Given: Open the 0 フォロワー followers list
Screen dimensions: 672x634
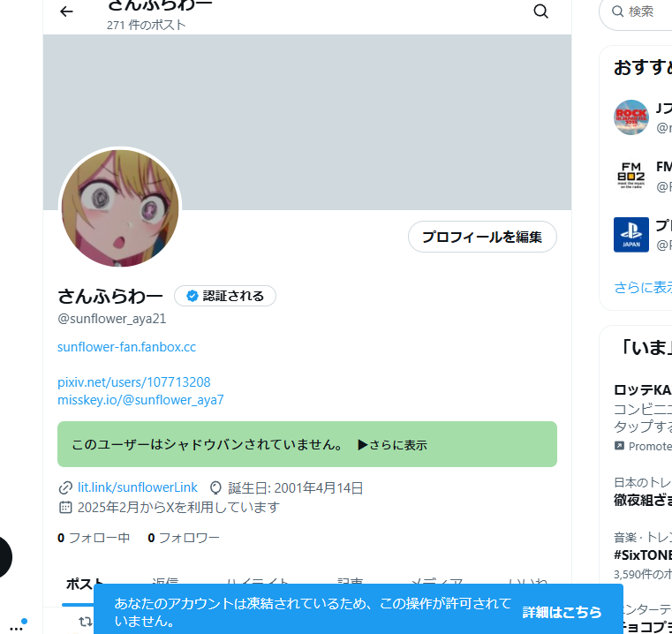Looking at the screenshot, I should click(x=184, y=538).
